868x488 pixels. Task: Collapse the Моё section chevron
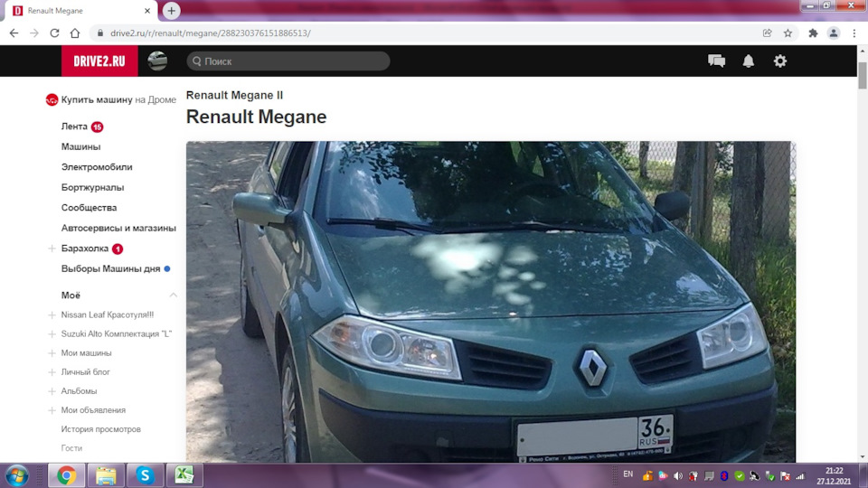click(x=174, y=296)
